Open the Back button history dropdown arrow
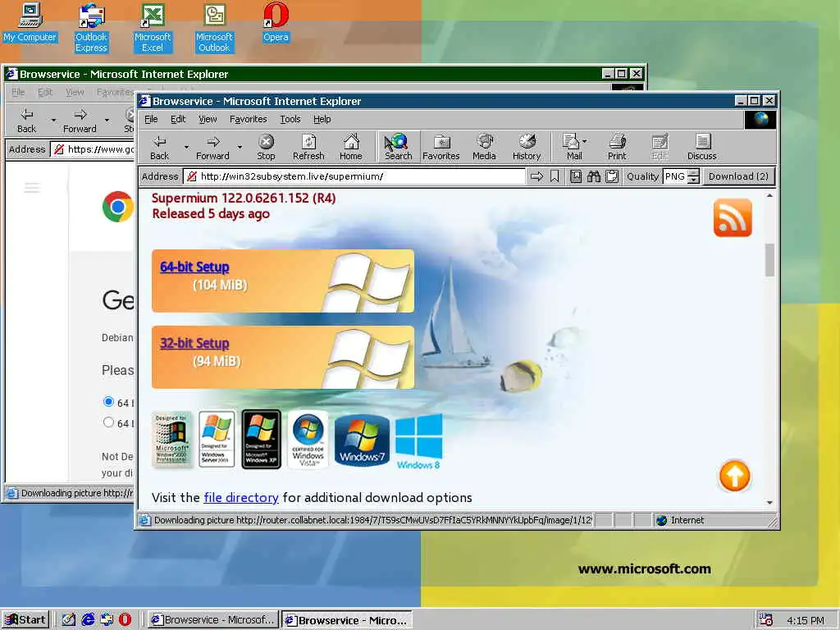The image size is (840, 630). tap(186, 147)
